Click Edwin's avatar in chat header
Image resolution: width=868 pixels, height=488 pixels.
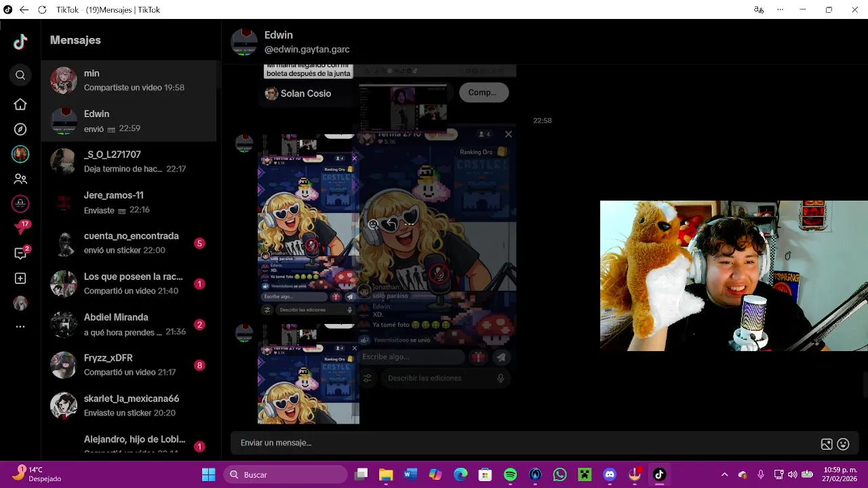(244, 41)
